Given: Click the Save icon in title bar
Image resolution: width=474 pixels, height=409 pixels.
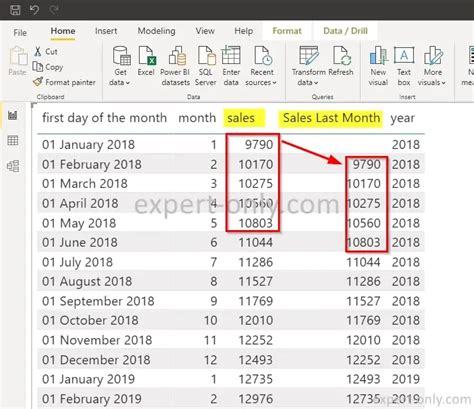Looking at the screenshot, I should tap(15, 10).
